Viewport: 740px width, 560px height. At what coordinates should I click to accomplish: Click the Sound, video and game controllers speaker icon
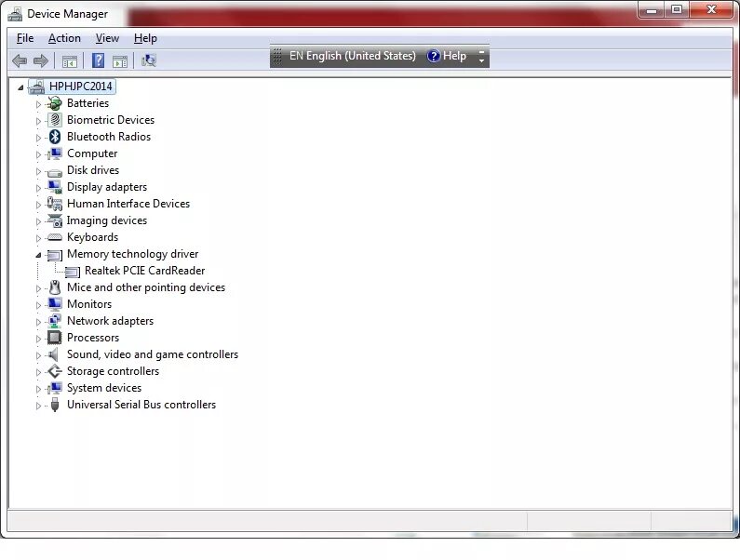click(x=54, y=354)
